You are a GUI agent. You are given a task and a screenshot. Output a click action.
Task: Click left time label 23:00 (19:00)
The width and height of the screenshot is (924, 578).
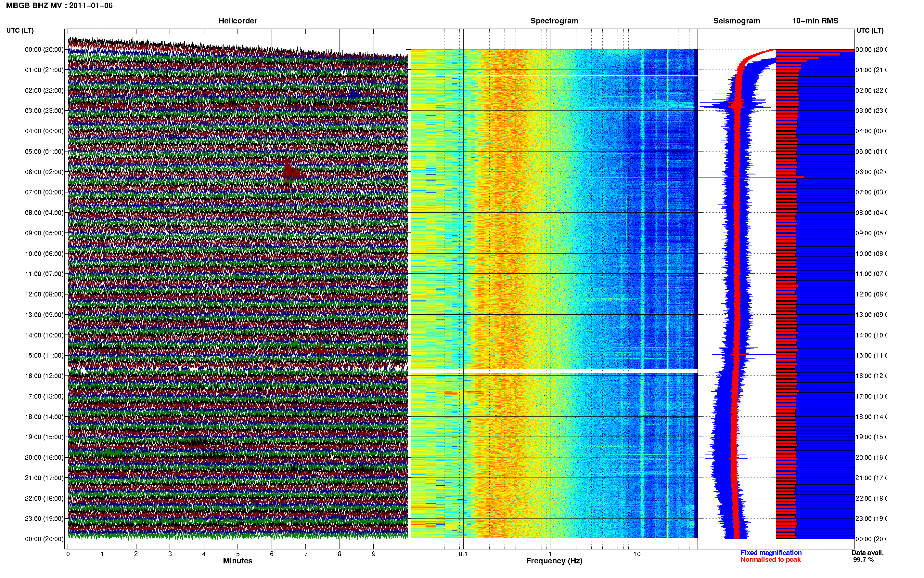(x=44, y=519)
